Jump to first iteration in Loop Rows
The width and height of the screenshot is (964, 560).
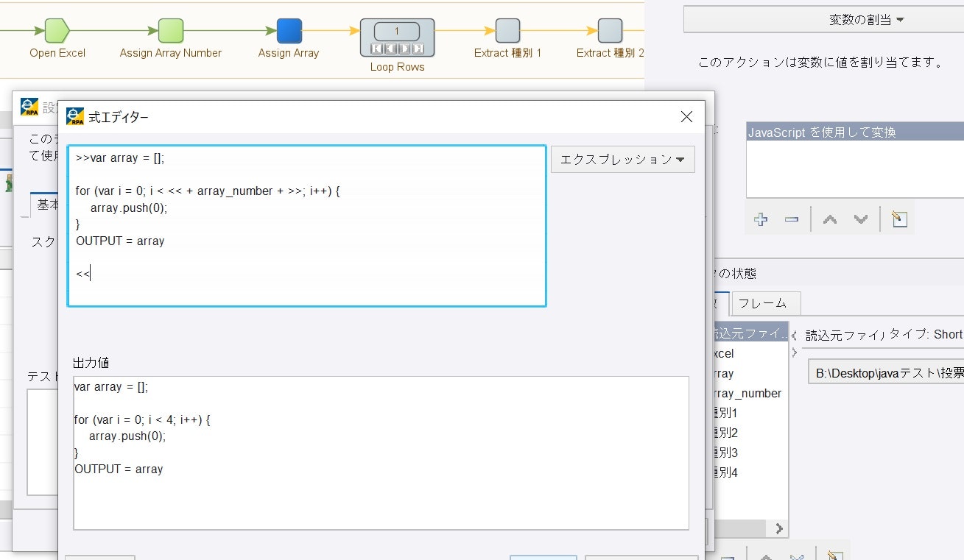pyautogui.click(x=376, y=49)
